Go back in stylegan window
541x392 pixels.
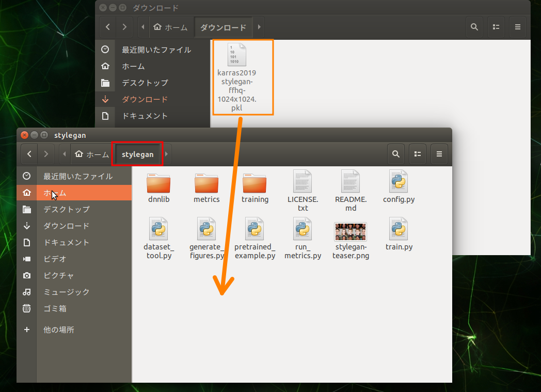(29, 154)
